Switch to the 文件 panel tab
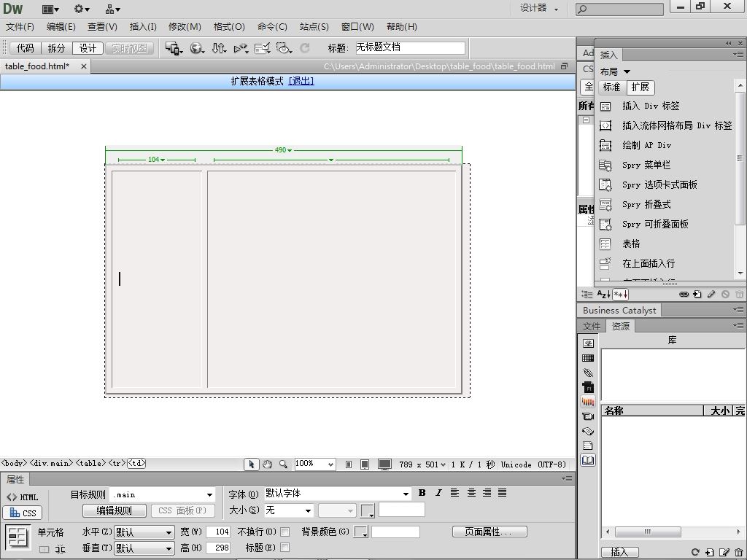Image resolution: width=747 pixels, height=560 pixels. tap(591, 326)
